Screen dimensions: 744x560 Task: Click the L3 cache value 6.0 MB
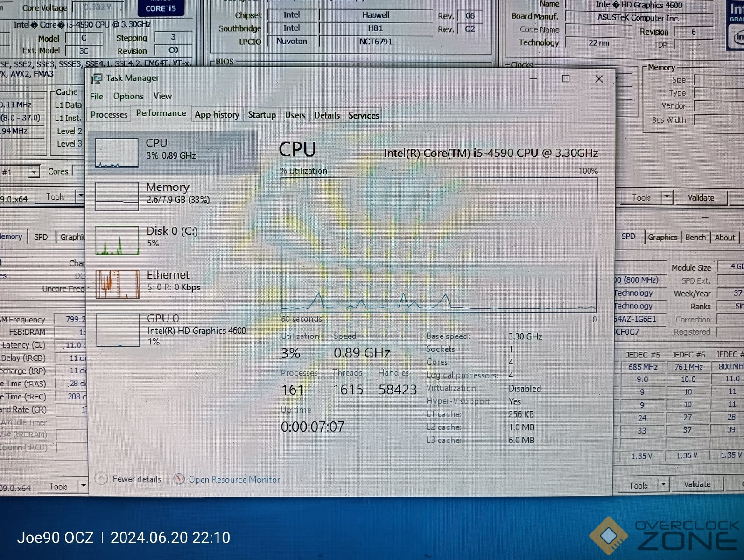pyautogui.click(x=521, y=440)
